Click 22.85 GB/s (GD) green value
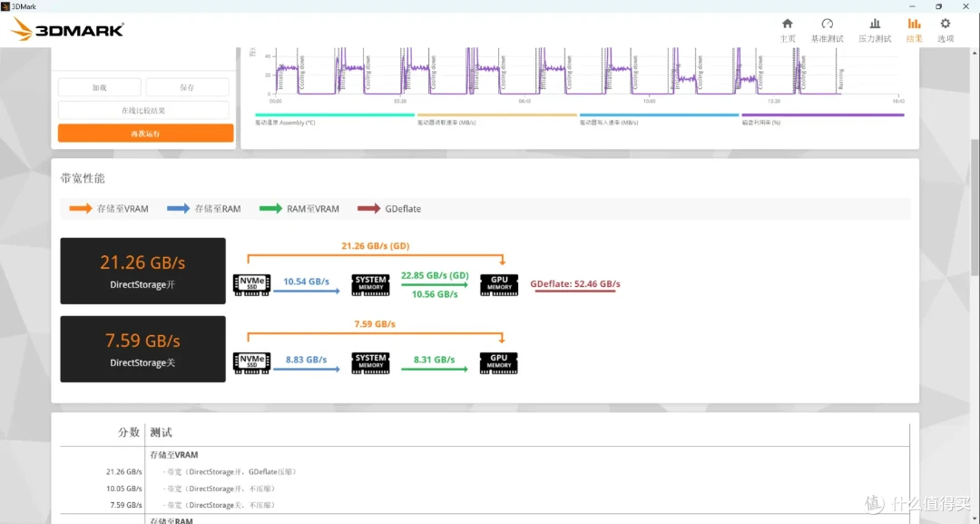 (435, 275)
